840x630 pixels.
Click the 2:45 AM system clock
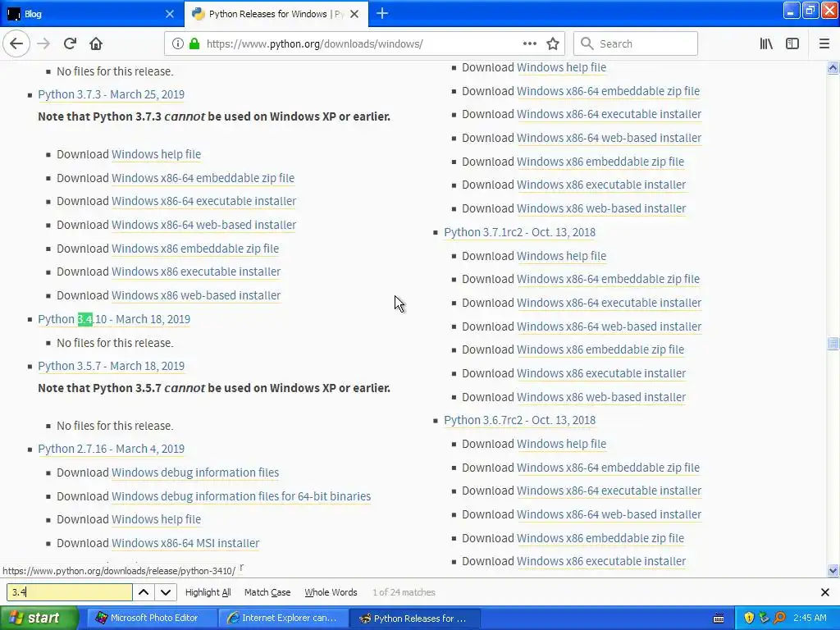pos(810,618)
